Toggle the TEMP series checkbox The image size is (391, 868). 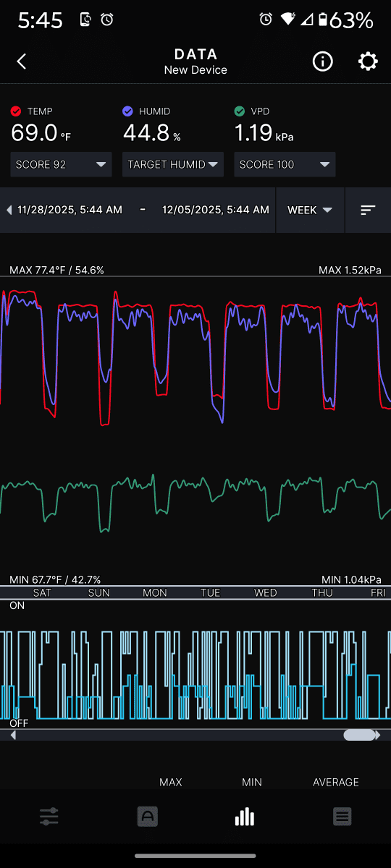pyautogui.click(x=16, y=111)
